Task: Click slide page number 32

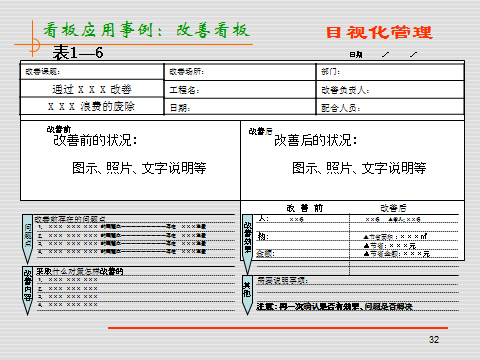Action: click(x=434, y=339)
